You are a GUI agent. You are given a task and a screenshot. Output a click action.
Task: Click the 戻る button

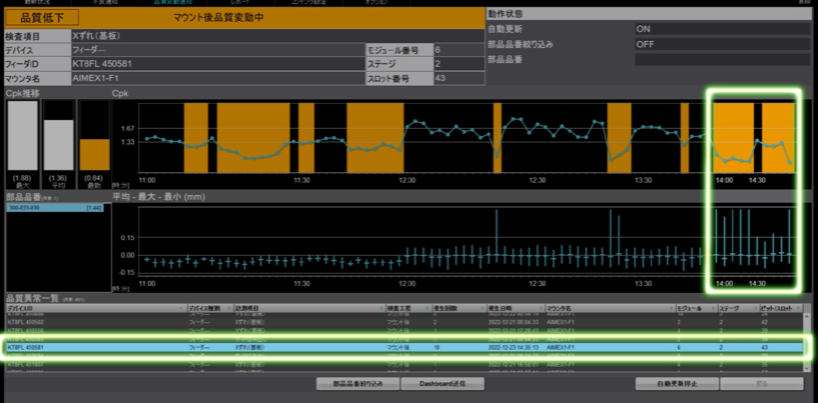762,384
